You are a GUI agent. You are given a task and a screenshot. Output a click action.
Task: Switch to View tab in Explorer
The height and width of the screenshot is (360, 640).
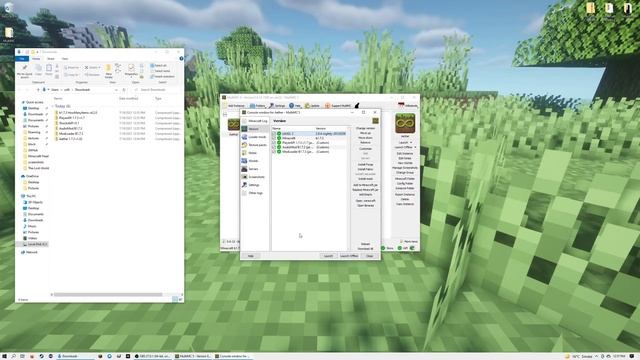point(64,59)
